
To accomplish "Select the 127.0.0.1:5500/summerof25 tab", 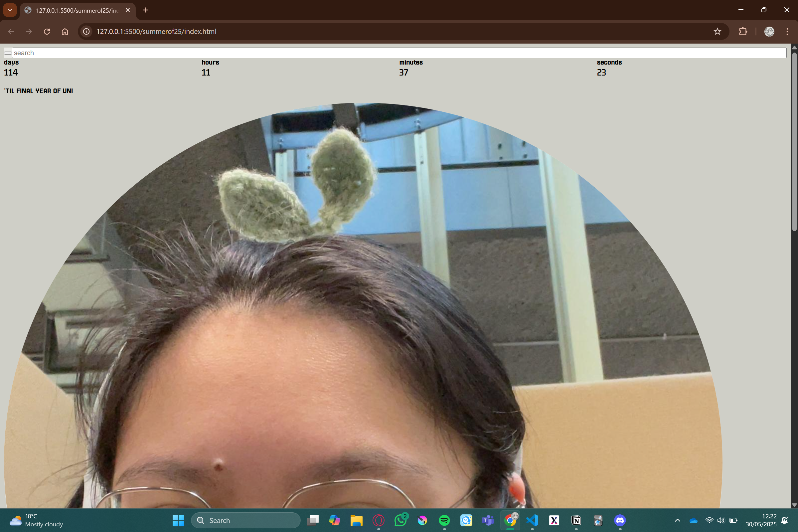I will click(x=78, y=10).
